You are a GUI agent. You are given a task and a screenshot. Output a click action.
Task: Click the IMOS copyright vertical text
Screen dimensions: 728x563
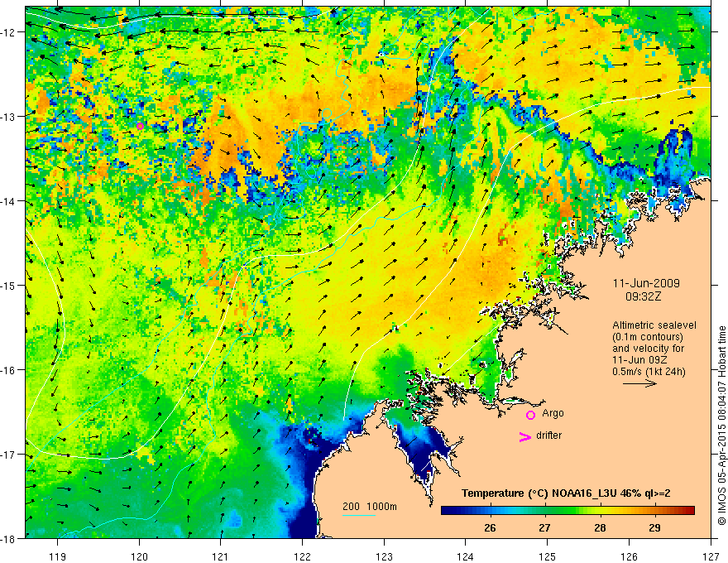coord(721,425)
